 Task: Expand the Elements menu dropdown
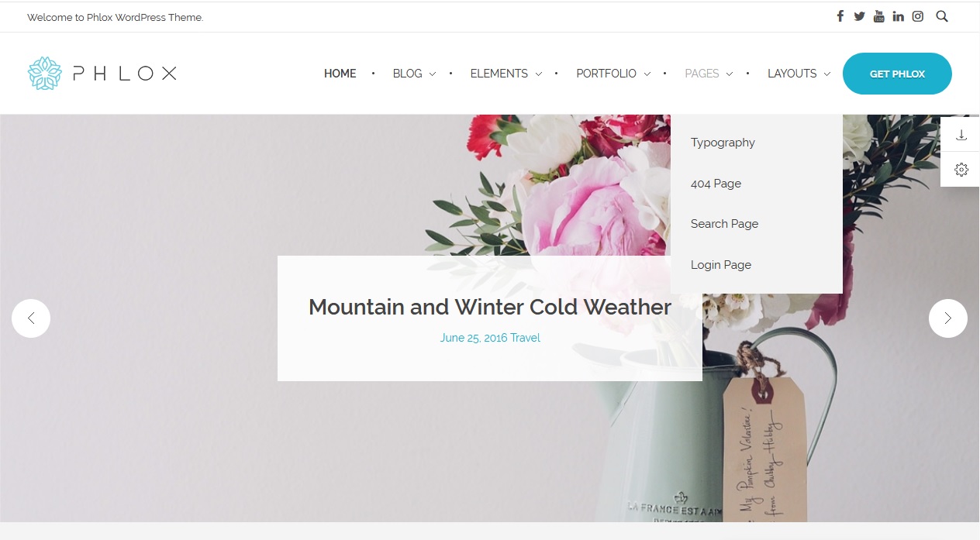(506, 74)
